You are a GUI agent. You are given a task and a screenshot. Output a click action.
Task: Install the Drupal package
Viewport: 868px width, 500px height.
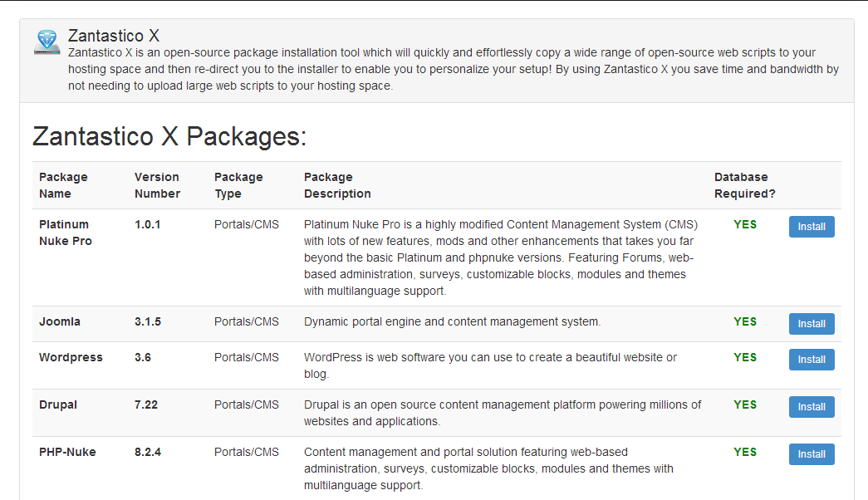tap(812, 407)
